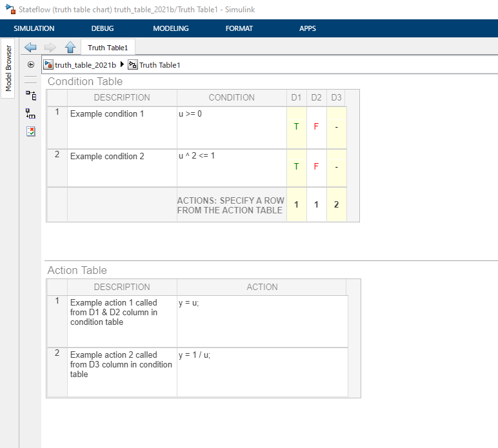The image size is (498, 448).
Task: Click the run diagnostics checklist icon
Action: pos(30,131)
